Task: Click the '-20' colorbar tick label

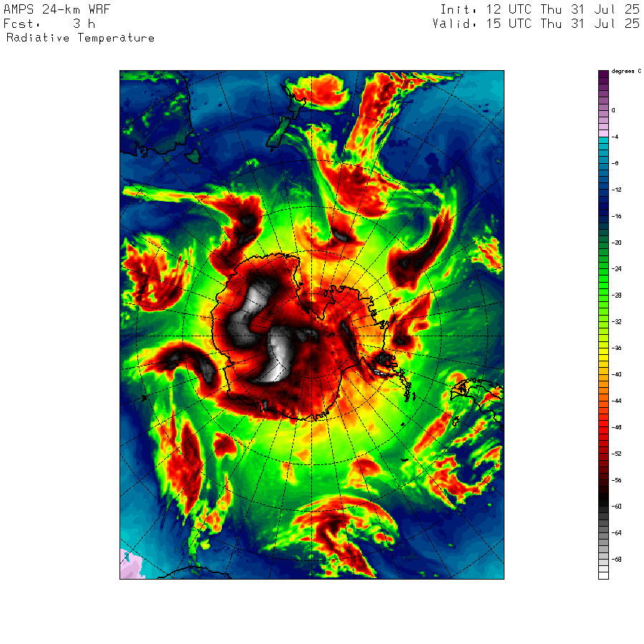Action: pyautogui.click(x=617, y=243)
